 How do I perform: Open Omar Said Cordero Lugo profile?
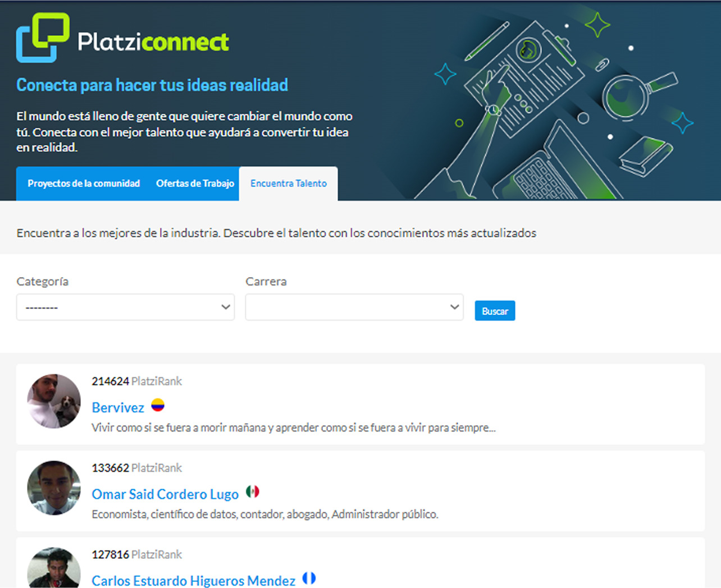[165, 494]
